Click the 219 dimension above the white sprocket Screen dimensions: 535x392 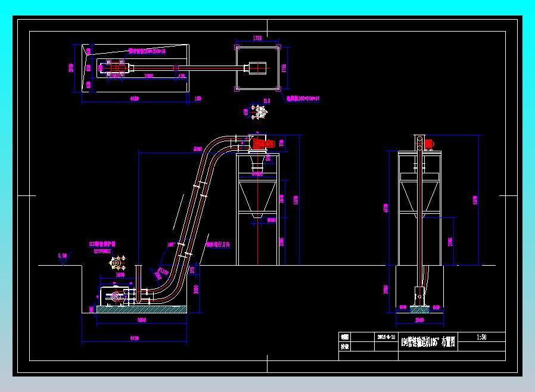pos(267,101)
